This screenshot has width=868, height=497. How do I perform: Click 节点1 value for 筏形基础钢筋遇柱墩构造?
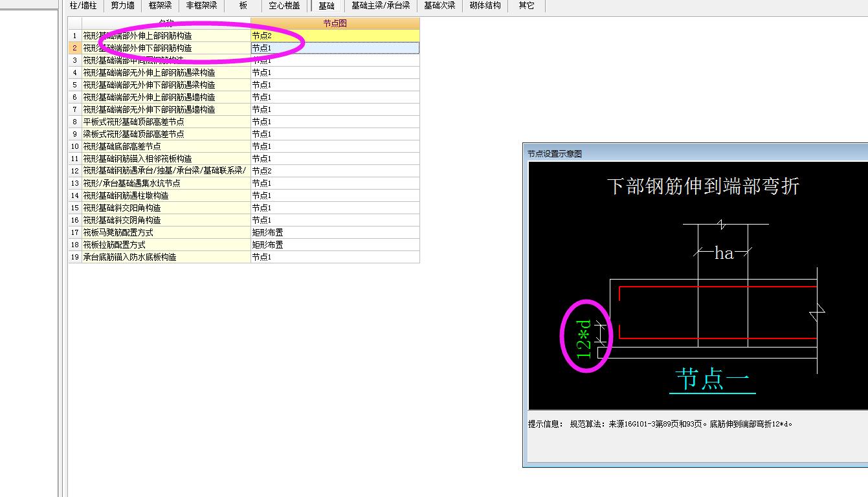coord(335,195)
